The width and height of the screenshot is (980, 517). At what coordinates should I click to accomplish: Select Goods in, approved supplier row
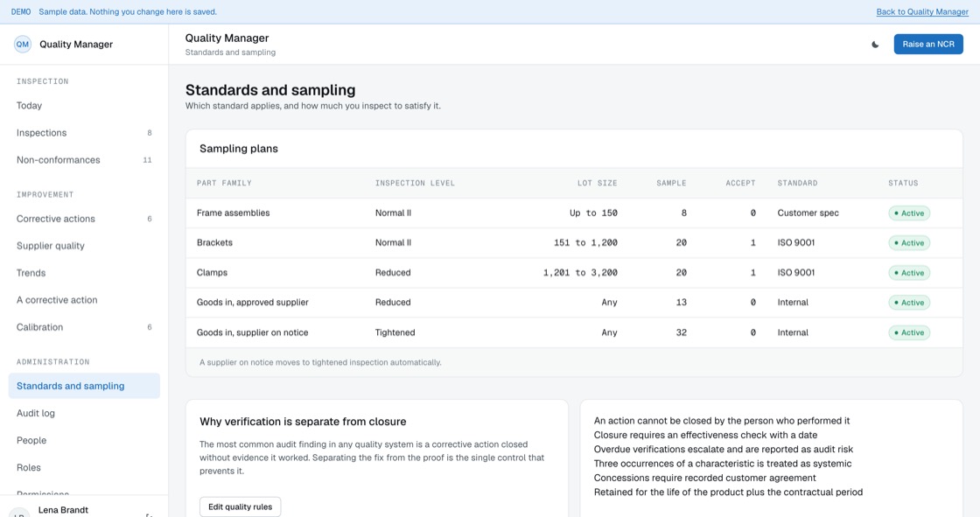pos(574,303)
